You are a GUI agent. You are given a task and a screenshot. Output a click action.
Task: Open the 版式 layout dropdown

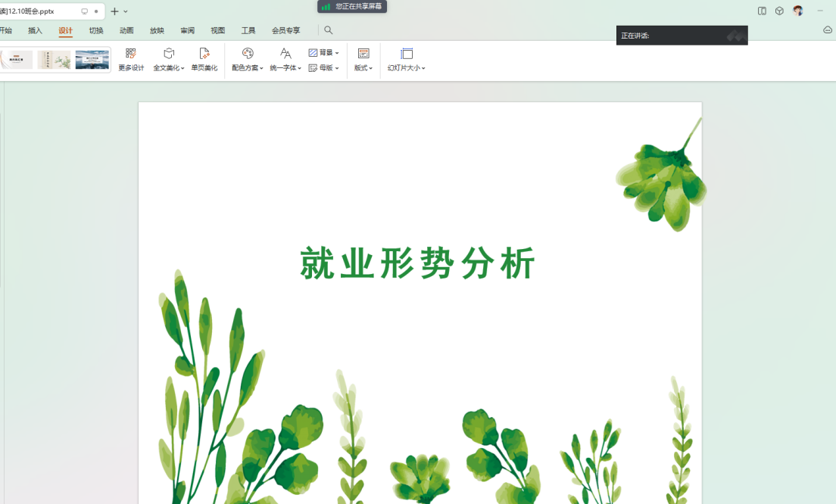coord(363,60)
